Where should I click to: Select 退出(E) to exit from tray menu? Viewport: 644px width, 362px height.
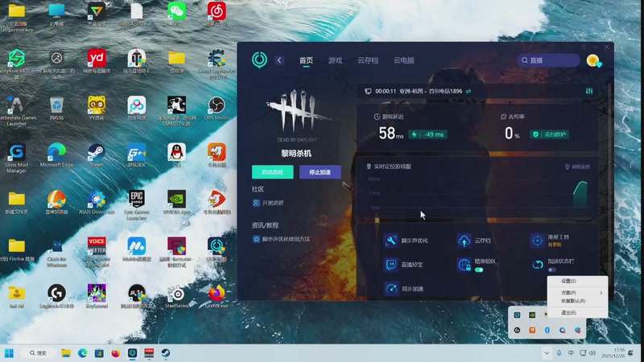(x=577, y=313)
